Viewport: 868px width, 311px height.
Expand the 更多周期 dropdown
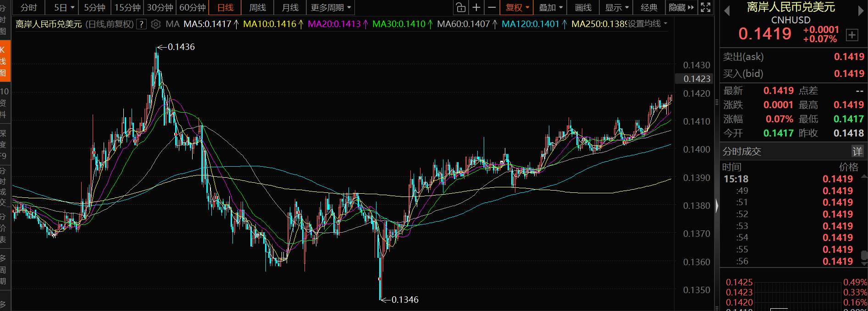tap(331, 7)
